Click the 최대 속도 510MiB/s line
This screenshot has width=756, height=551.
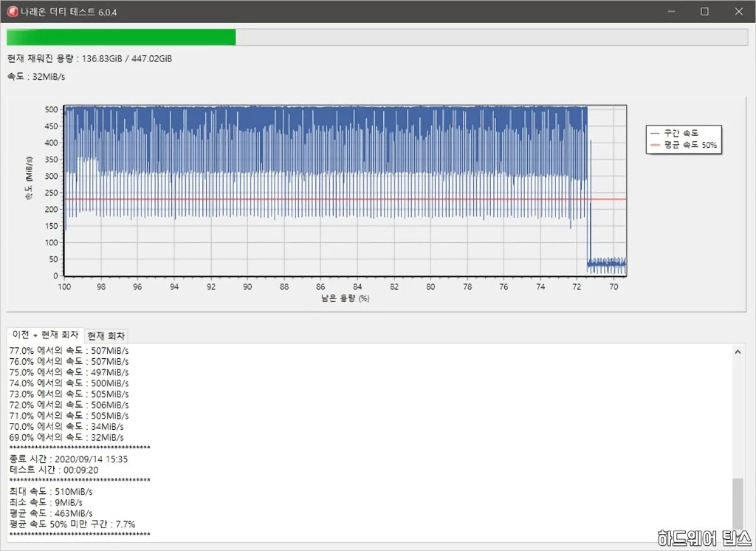click(51, 492)
